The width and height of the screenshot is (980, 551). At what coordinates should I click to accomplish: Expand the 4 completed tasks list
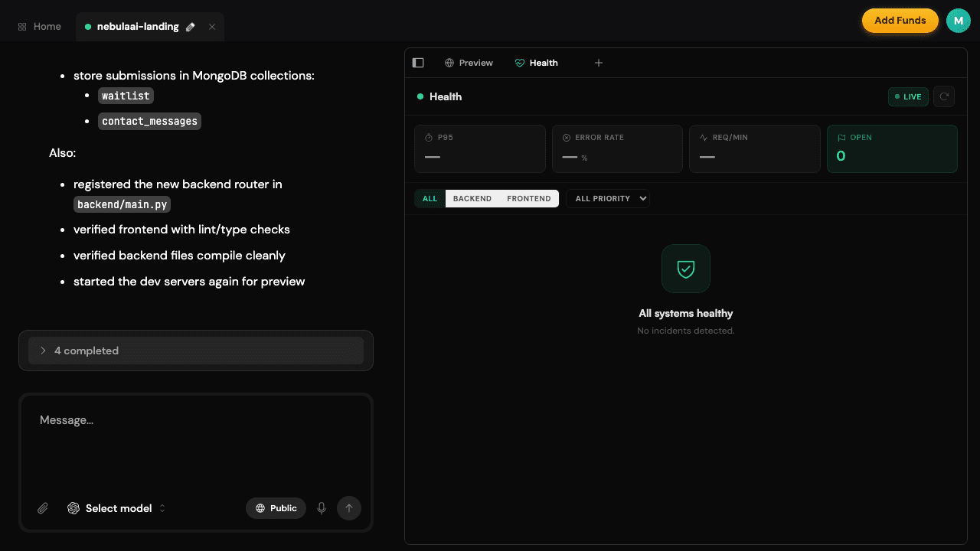click(87, 350)
